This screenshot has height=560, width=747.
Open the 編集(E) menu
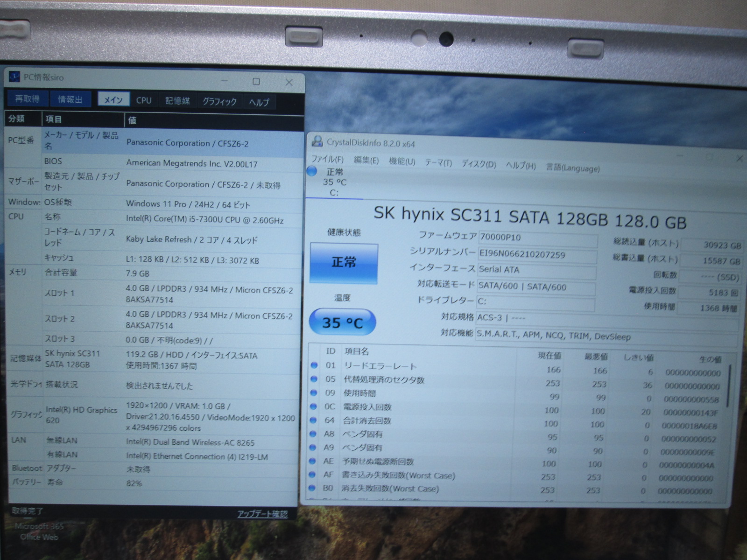(366, 160)
